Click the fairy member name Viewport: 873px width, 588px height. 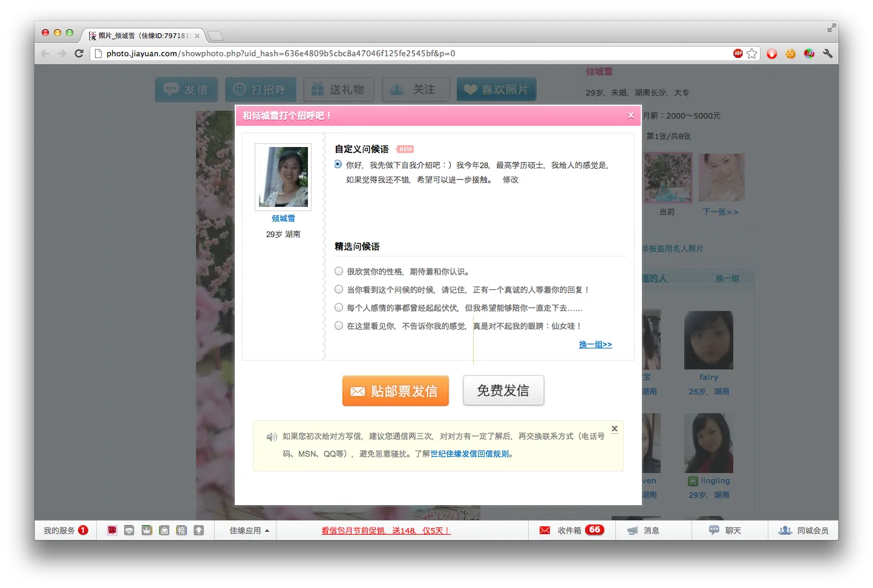tap(709, 377)
